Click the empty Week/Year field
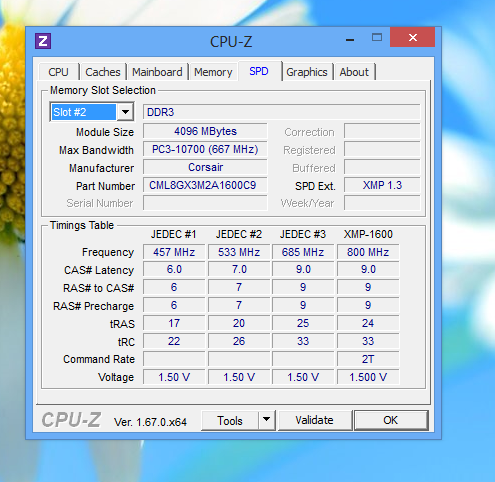The width and height of the screenshot is (495, 482). click(x=382, y=203)
